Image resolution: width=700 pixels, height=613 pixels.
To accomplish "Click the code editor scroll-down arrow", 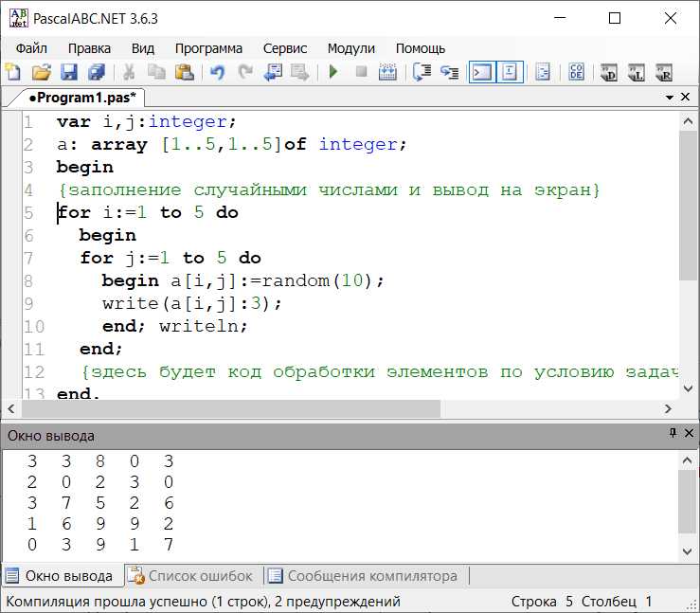I will pos(688,388).
